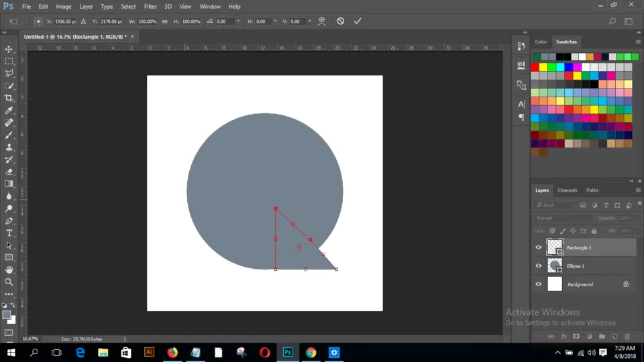Click the foreground color box
Viewport: 644px width, 362px height.
point(6,315)
